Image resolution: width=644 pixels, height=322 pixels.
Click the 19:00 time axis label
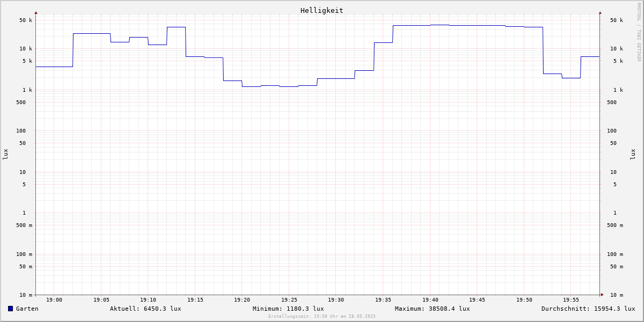(54, 300)
